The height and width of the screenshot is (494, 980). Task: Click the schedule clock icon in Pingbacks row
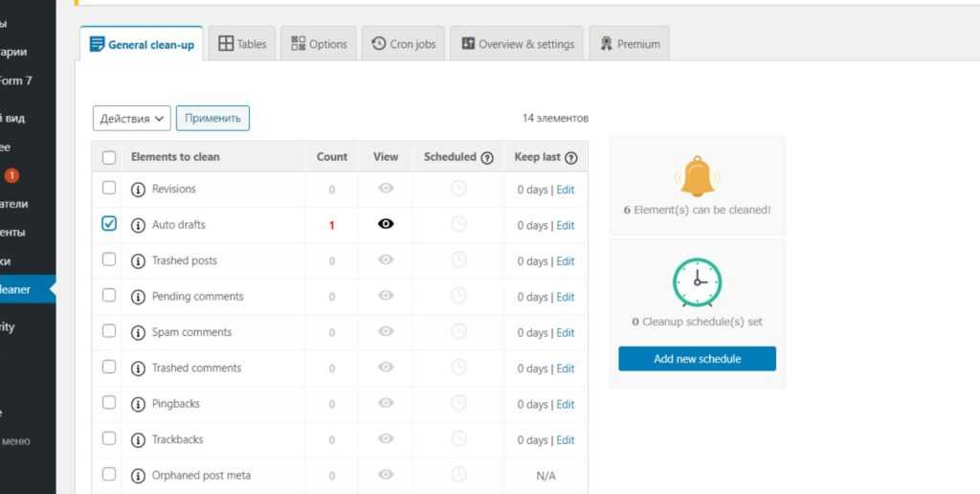coord(458,404)
